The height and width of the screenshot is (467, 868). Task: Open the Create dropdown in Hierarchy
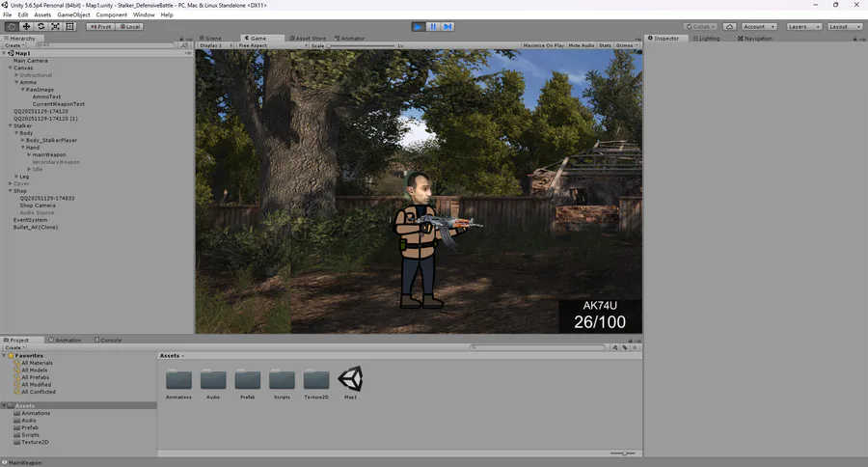pos(14,45)
